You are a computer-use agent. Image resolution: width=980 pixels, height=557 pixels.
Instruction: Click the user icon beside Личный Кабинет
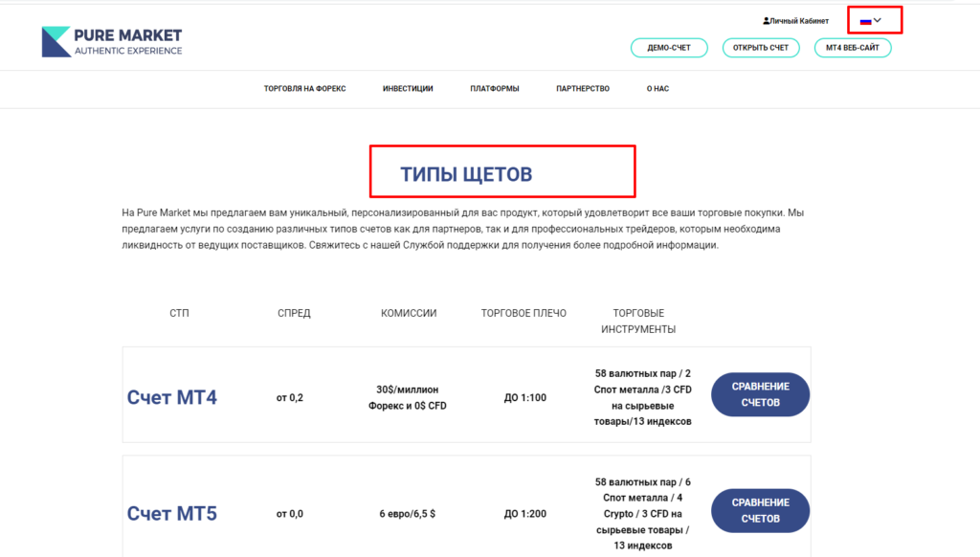[x=767, y=21]
